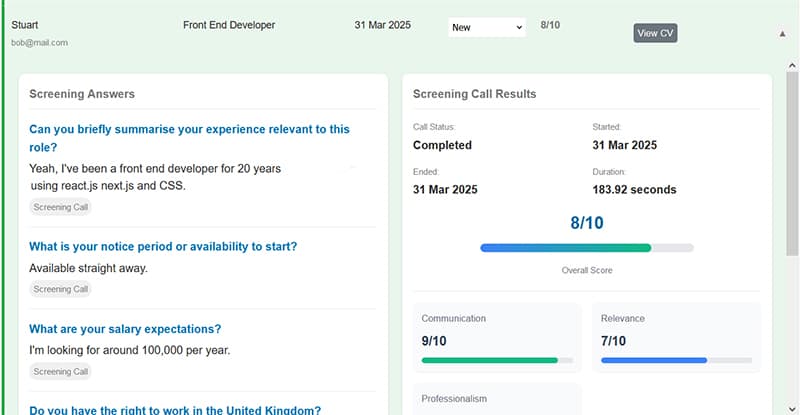Click Duration value 183.92 seconds
The height and width of the screenshot is (415, 800).
click(x=634, y=190)
